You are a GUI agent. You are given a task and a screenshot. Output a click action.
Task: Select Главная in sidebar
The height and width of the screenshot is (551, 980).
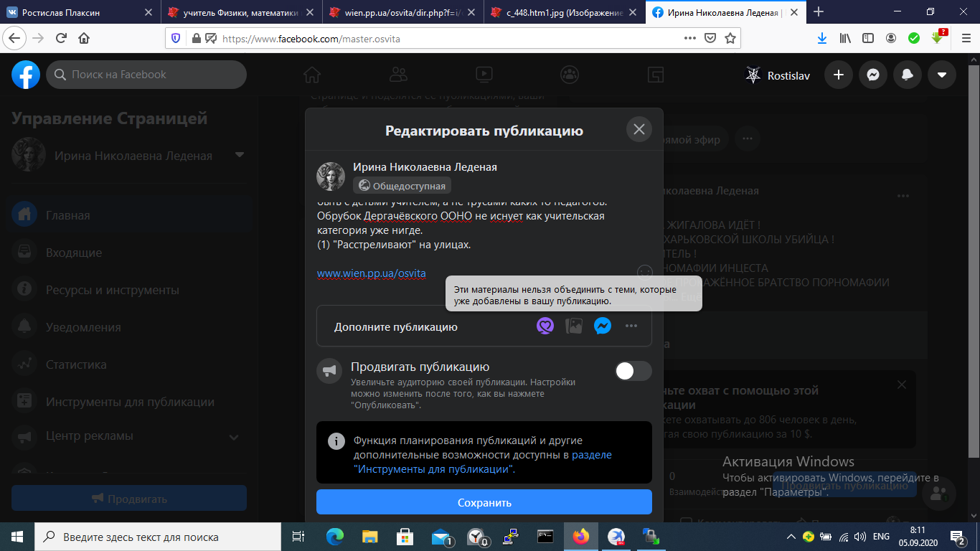click(x=129, y=215)
